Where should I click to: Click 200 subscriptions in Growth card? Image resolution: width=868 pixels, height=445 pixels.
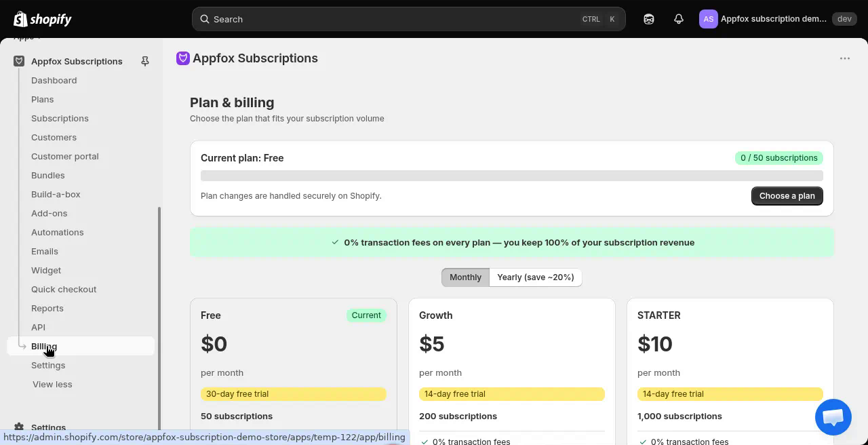(458, 417)
